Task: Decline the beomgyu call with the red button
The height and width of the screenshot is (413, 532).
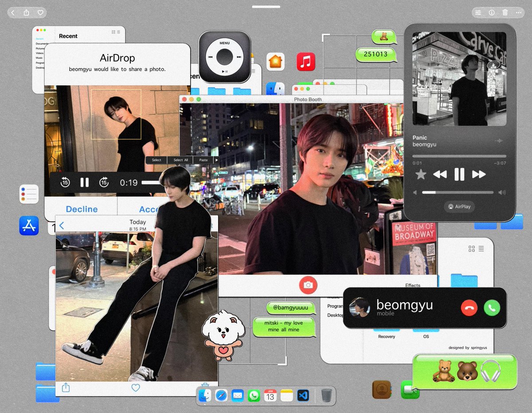Action: click(x=469, y=307)
